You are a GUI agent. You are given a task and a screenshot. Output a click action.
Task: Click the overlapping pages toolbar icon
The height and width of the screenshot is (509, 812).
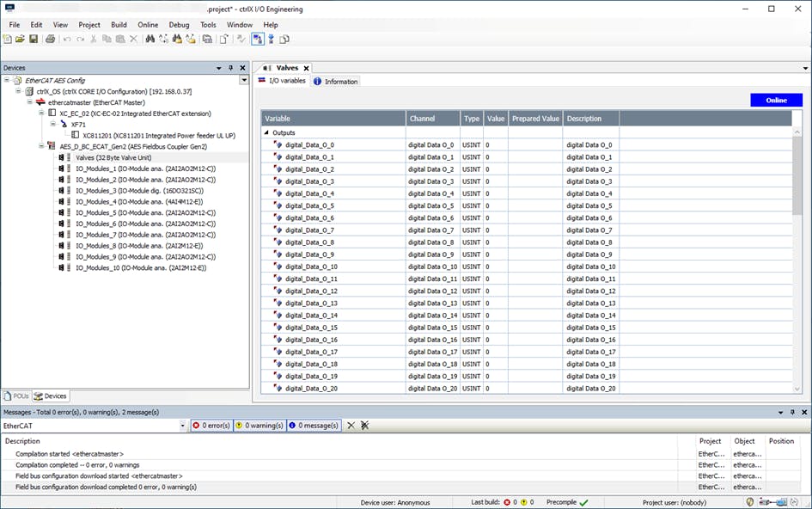tap(284, 39)
